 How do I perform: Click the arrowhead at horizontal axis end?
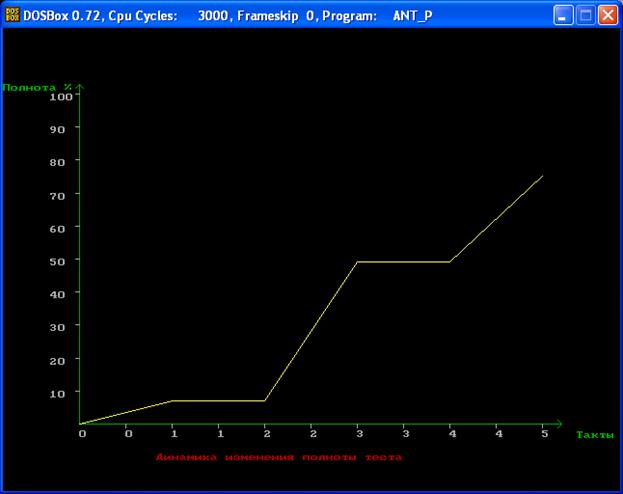point(559,424)
